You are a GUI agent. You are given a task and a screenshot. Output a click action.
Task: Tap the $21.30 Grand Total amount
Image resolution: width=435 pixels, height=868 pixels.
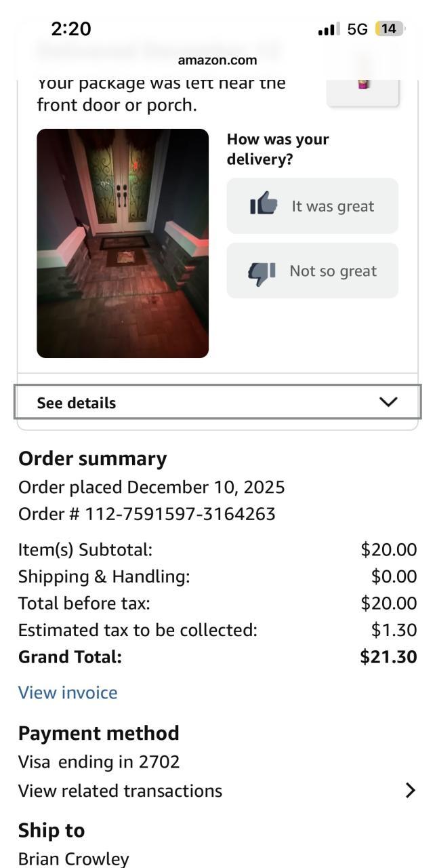coord(388,656)
